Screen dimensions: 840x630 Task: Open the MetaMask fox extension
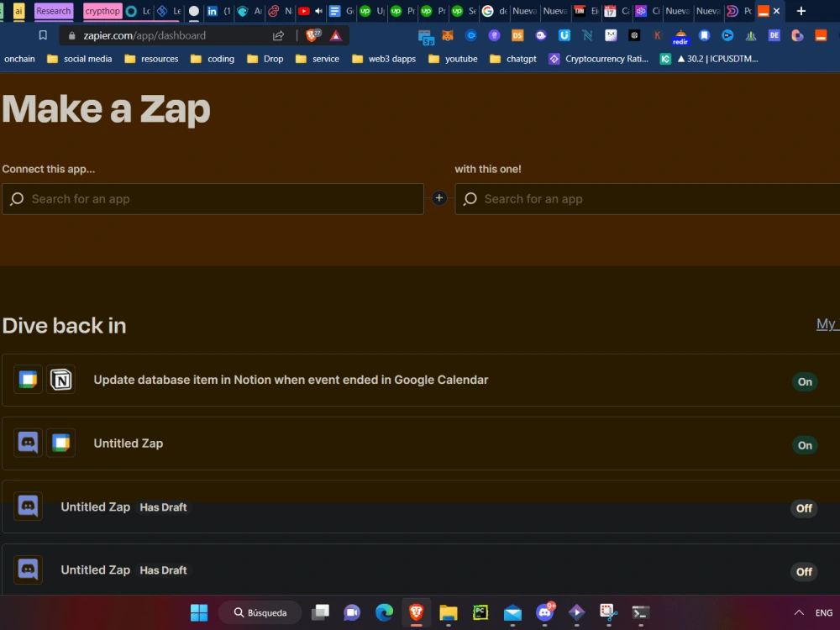(448, 35)
